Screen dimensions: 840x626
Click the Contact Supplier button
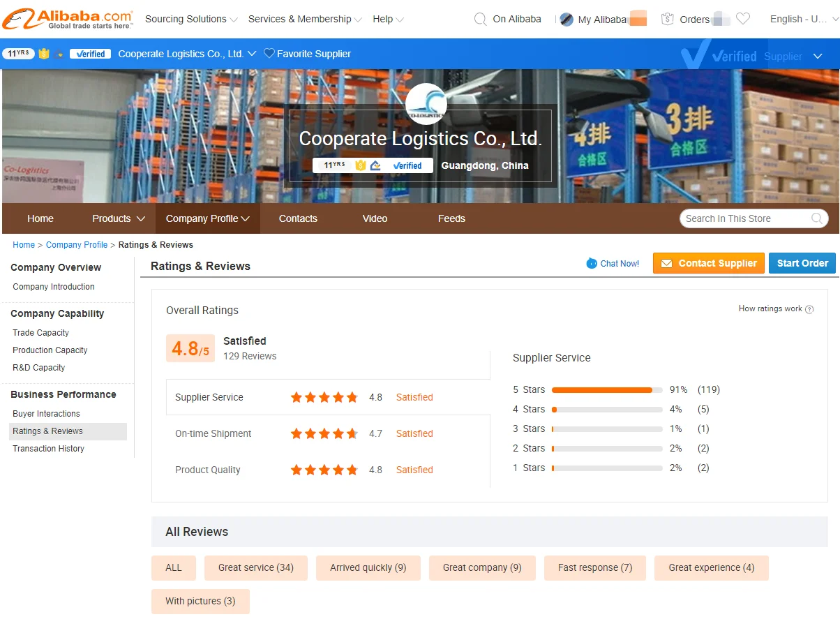[709, 263]
